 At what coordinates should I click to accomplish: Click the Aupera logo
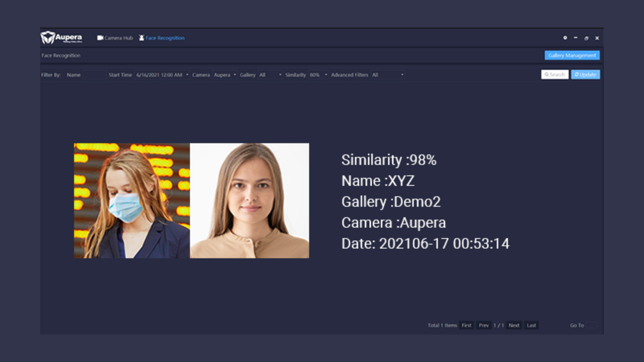(60, 38)
